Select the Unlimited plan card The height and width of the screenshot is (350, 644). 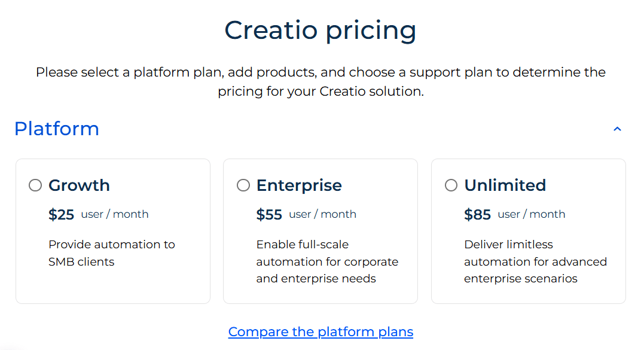pyautogui.click(x=528, y=230)
